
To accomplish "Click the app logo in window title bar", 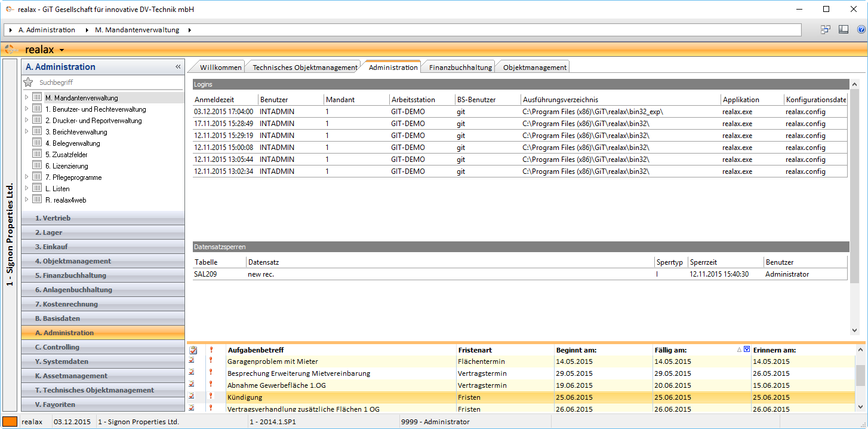I will [x=10, y=10].
